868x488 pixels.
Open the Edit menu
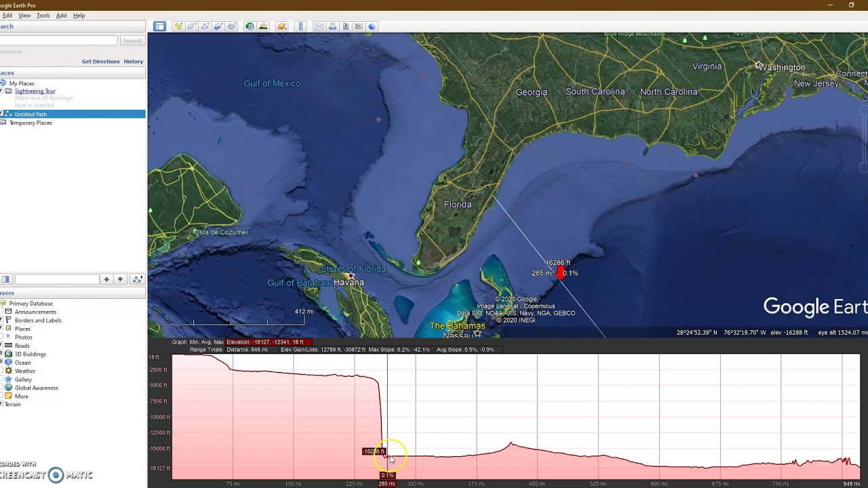7,15
